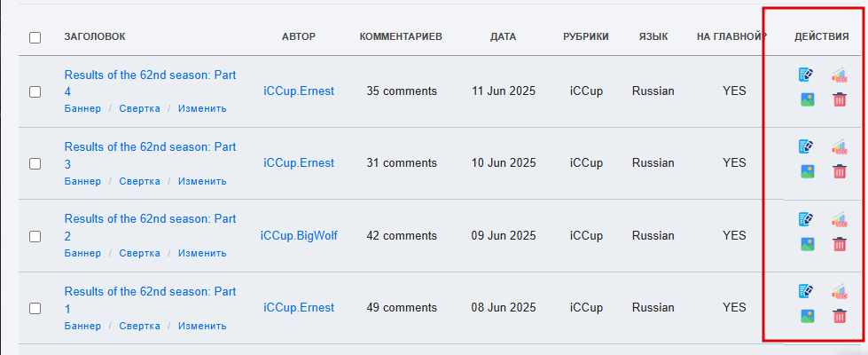Click edit icon for Part 3 row
868x355 pixels.
(806, 146)
